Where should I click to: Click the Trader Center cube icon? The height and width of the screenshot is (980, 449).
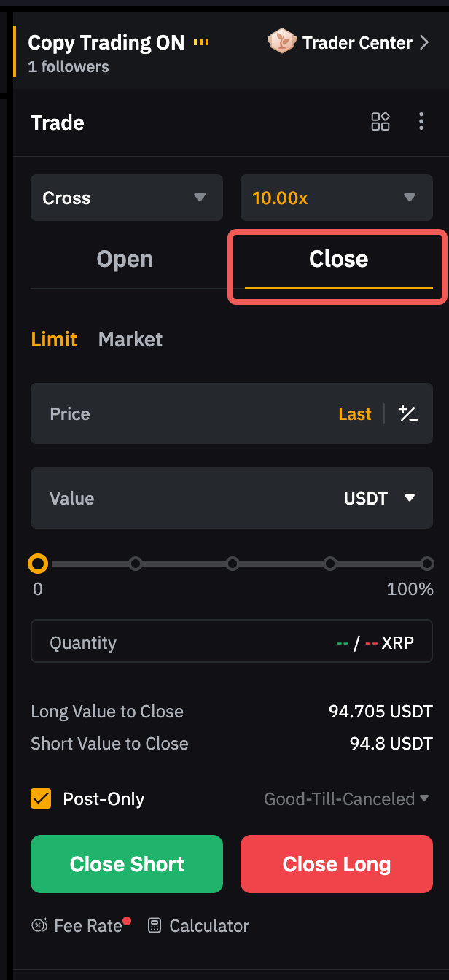click(x=281, y=42)
